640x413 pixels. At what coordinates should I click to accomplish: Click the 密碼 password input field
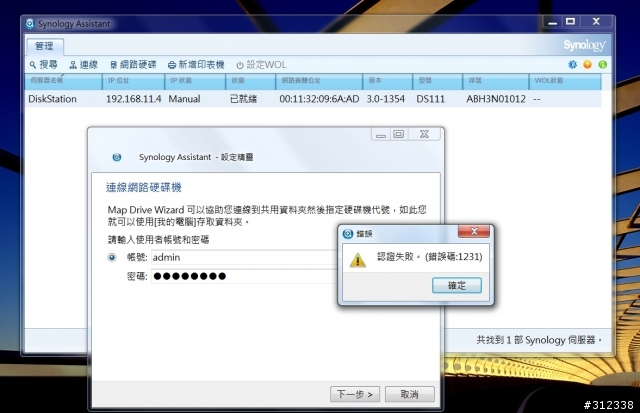tap(244, 277)
